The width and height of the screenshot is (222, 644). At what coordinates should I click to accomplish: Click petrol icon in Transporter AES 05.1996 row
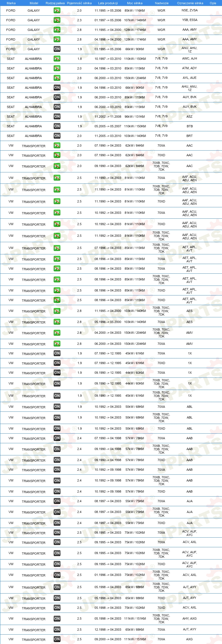click(57, 322)
